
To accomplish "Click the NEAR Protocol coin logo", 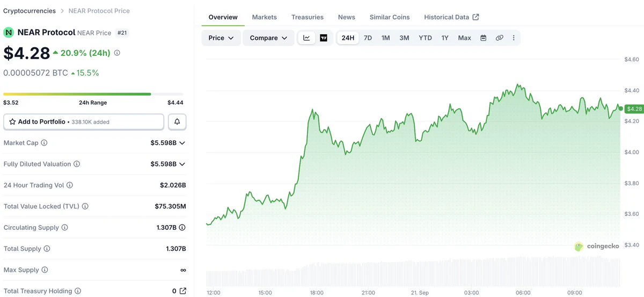I will click(9, 33).
